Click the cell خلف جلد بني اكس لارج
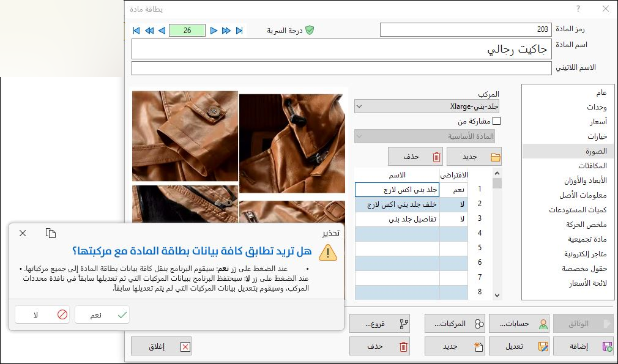The height and width of the screenshot is (364, 618). (397, 204)
